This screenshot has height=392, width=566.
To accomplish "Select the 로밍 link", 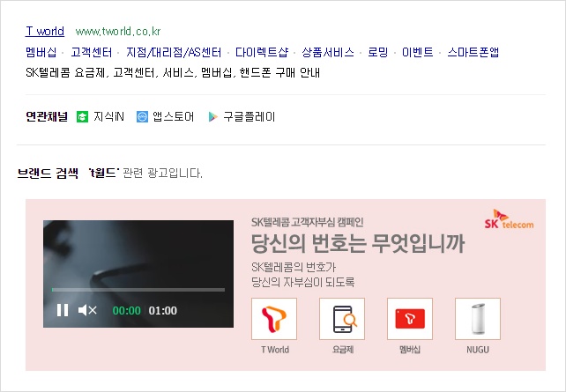I will coord(378,52).
